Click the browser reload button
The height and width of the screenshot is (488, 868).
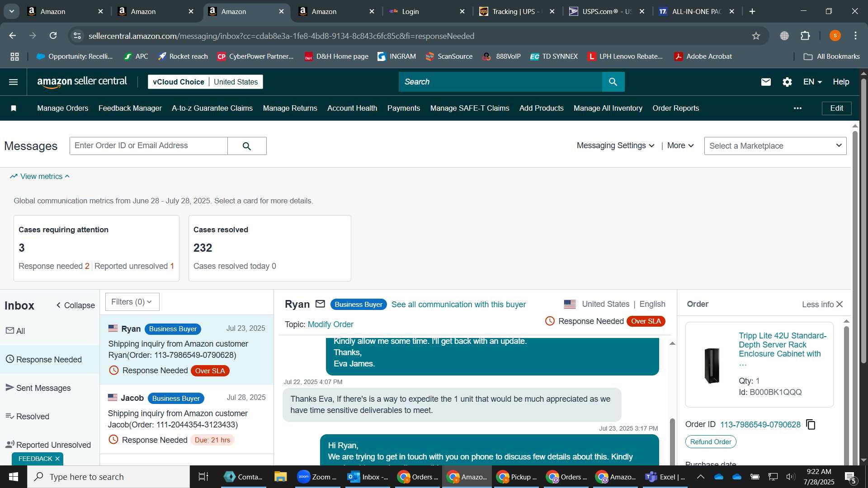click(53, 36)
